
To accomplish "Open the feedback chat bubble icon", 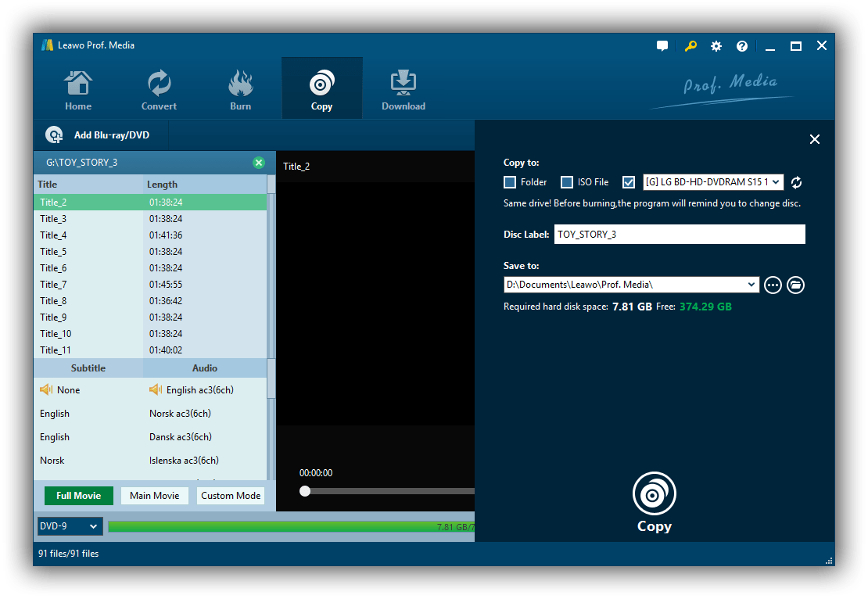I will coord(662,46).
